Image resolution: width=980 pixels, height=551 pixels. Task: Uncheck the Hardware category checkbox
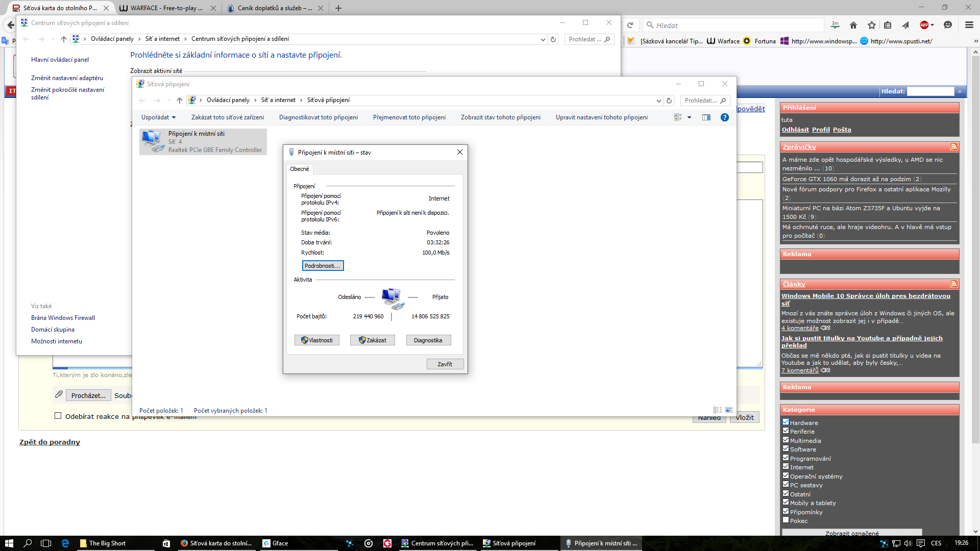(x=786, y=422)
